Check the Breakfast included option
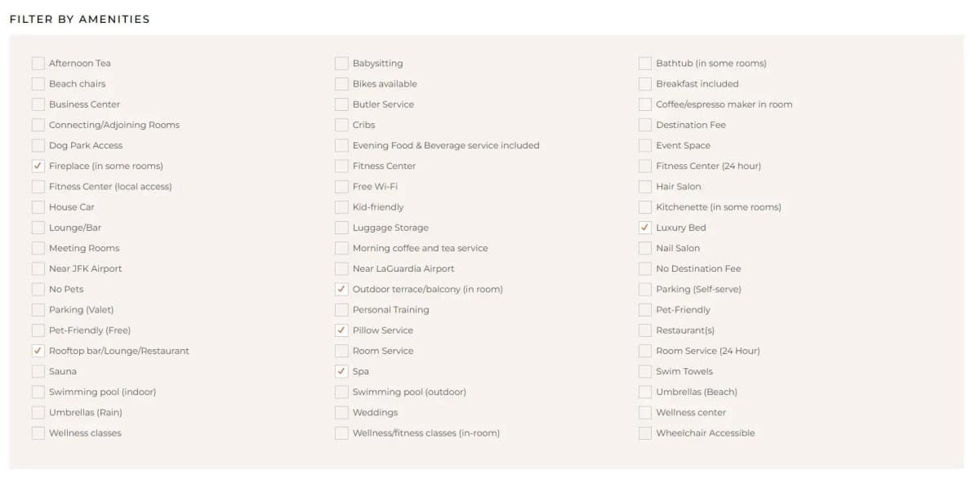This screenshot has width=980, height=483. (645, 83)
